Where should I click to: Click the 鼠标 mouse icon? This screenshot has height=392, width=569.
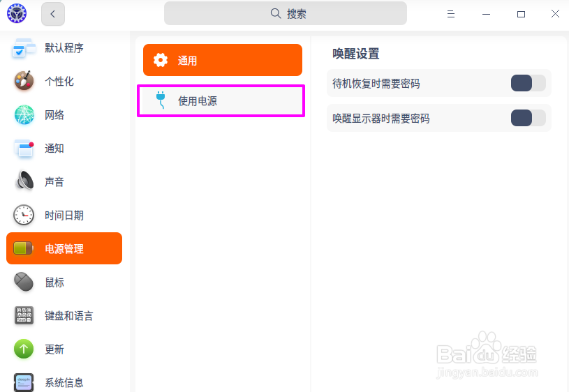click(x=24, y=282)
